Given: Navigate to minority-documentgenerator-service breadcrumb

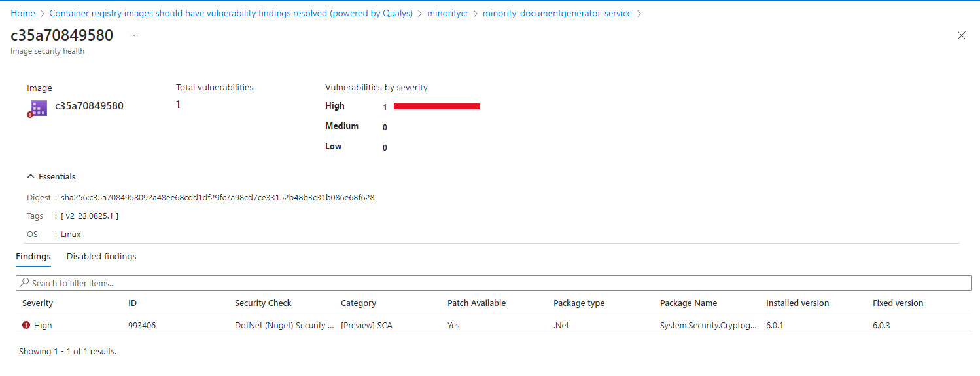Looking at the screenshot, I should point(557,13).
